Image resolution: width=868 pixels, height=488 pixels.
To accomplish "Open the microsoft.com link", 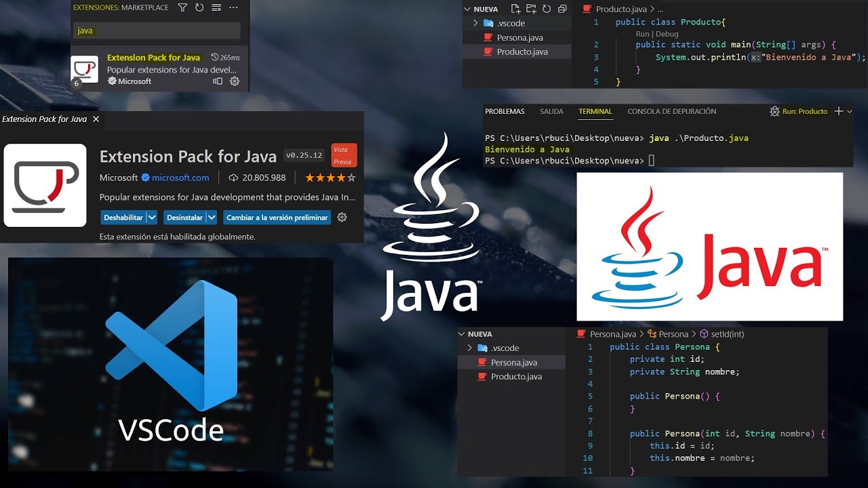I will (x=180, y=178).
